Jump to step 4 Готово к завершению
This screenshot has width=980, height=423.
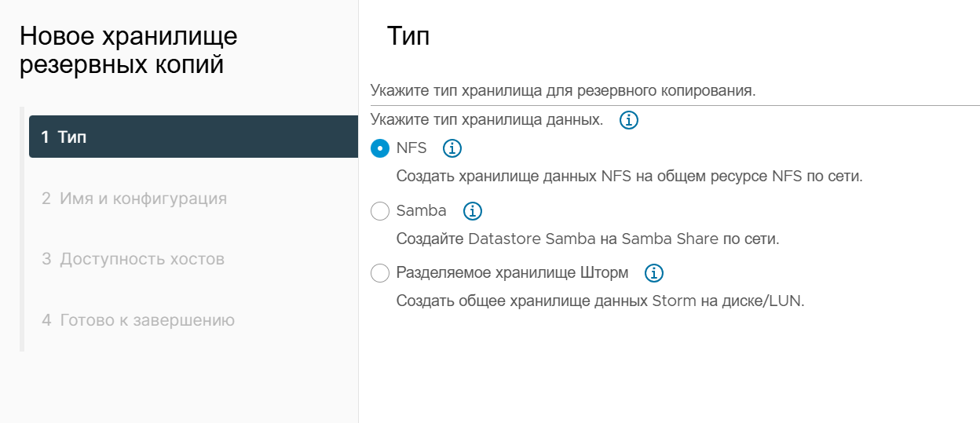click(x=138, y=320)
